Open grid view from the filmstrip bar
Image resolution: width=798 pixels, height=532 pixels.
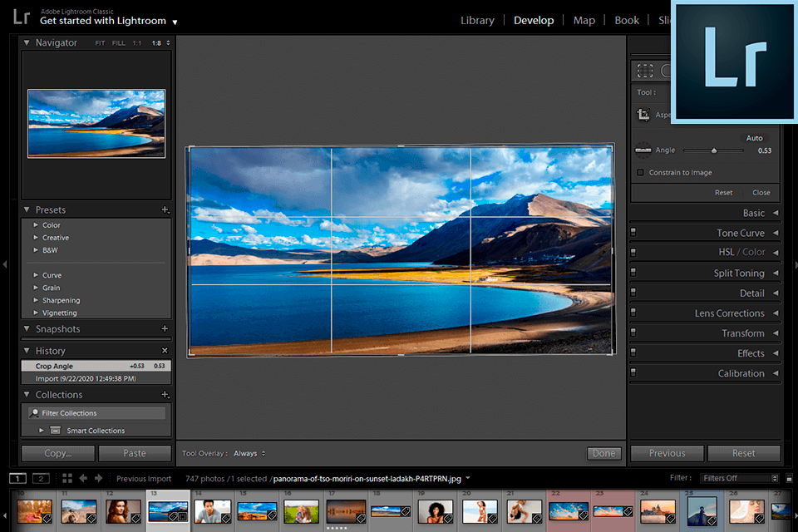pyautogui.click(x=67, y=478)
